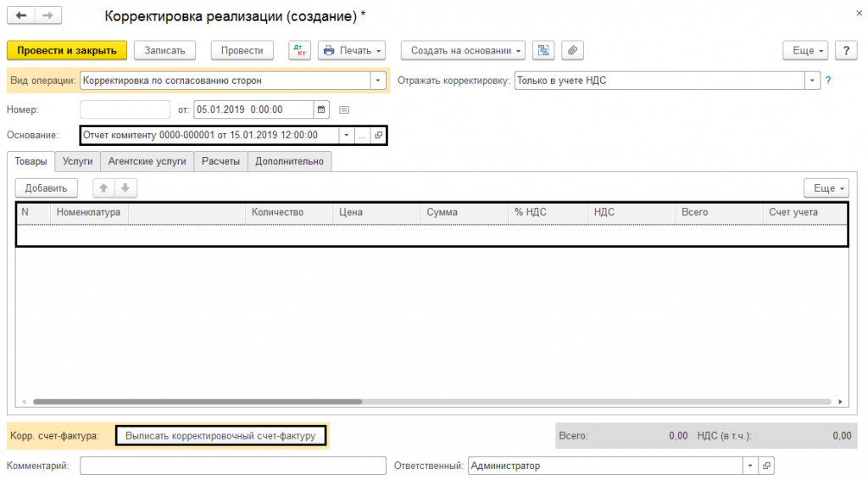Move row down in goods table
The image size is (868, 481).
[x=125, y=188]
